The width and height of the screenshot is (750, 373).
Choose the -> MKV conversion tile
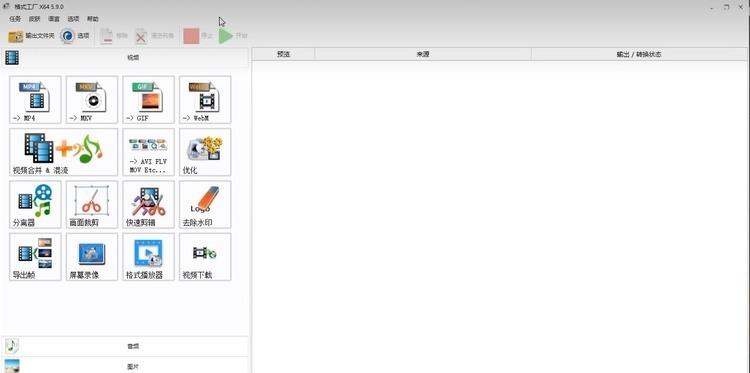[92, 99]
